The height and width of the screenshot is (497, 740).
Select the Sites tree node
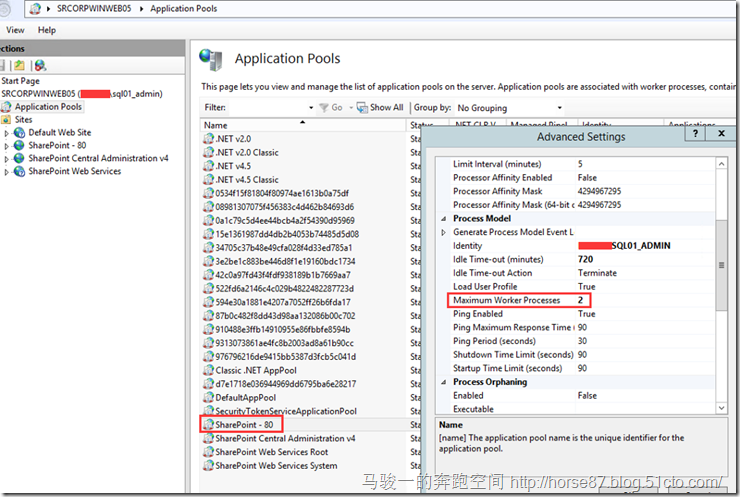23,119
